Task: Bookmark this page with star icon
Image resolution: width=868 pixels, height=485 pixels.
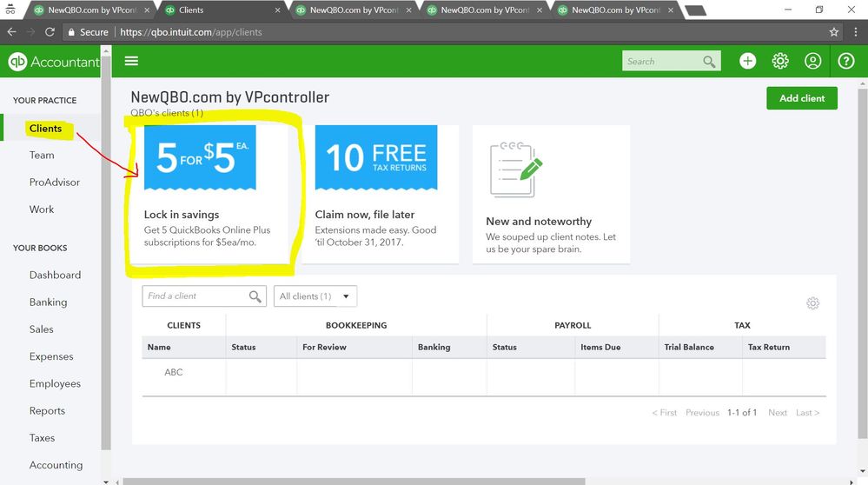Action: pyautogui.click(x=833, y=32)
